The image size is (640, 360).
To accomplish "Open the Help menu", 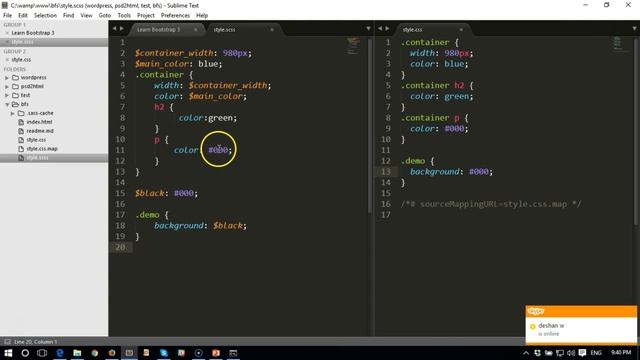I will [202, 16].
